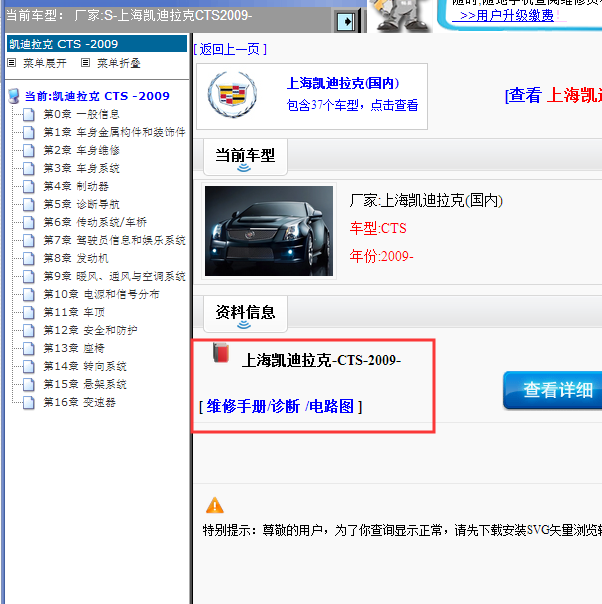The image size is (602, 604).
Task: Click the 上海凯迪拉克-CTS-2009- title text
Action: pyautogui.click(x=321, y=361)
